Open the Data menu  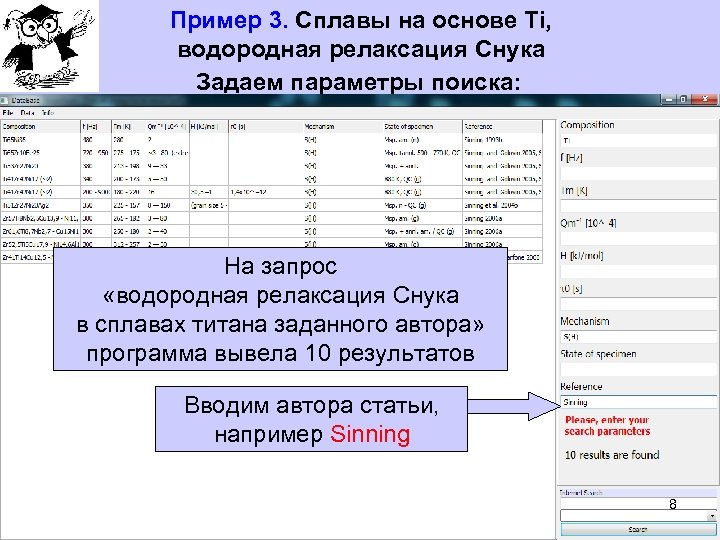(x=28, y=112)
